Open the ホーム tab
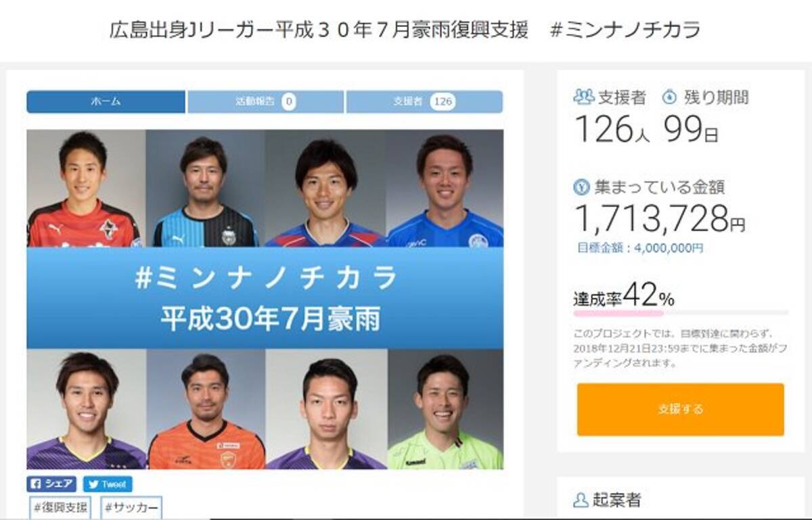The width and height of the screenshot is (812, 520). coord(106,102)
